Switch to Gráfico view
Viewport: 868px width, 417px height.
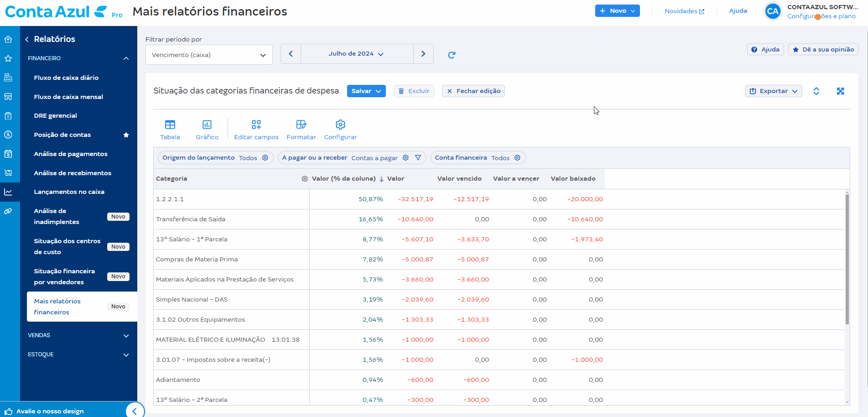[207, 130]
